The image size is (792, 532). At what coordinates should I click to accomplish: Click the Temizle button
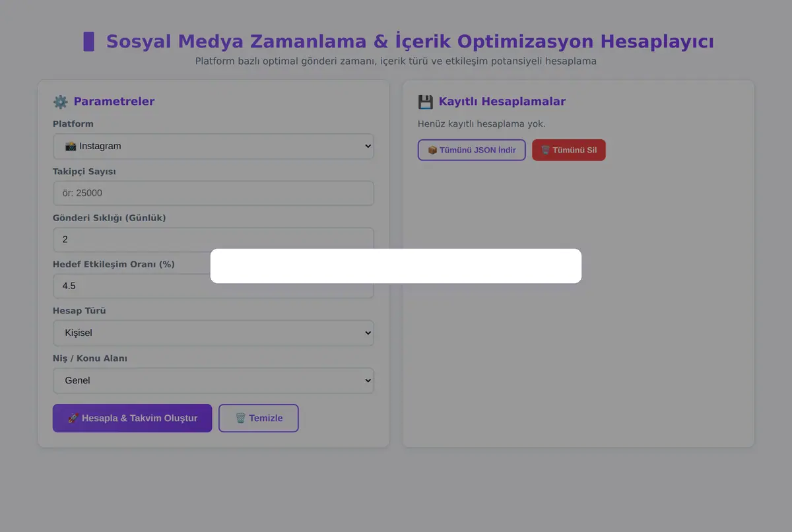tap(259, 418)
